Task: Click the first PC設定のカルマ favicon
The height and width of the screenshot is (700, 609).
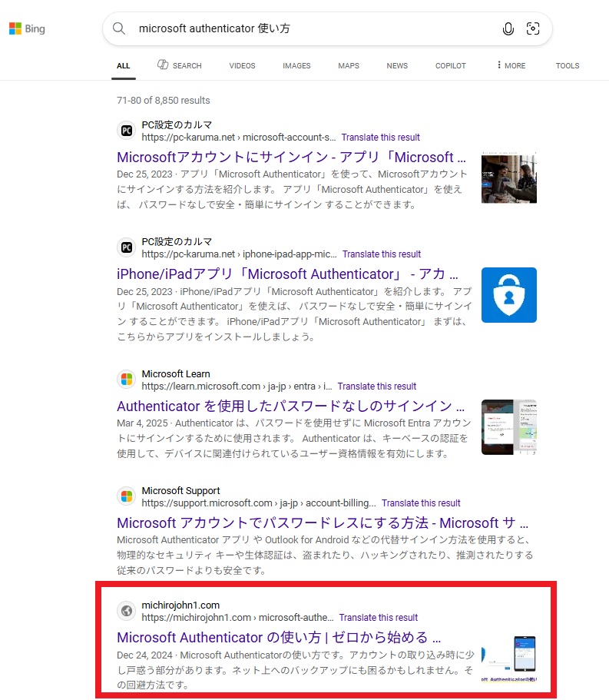Action: point(127,131)
